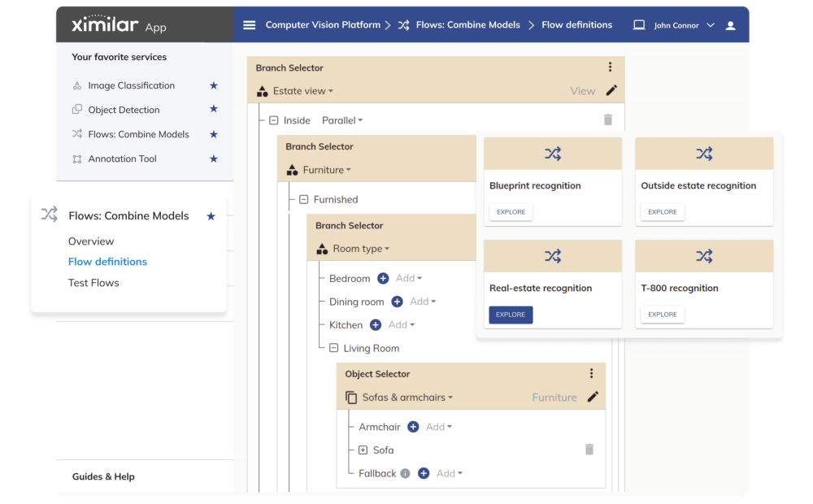Toggle favorite star for Image Classification
Viewport: 813px width, 504px height.
(213, 85)
